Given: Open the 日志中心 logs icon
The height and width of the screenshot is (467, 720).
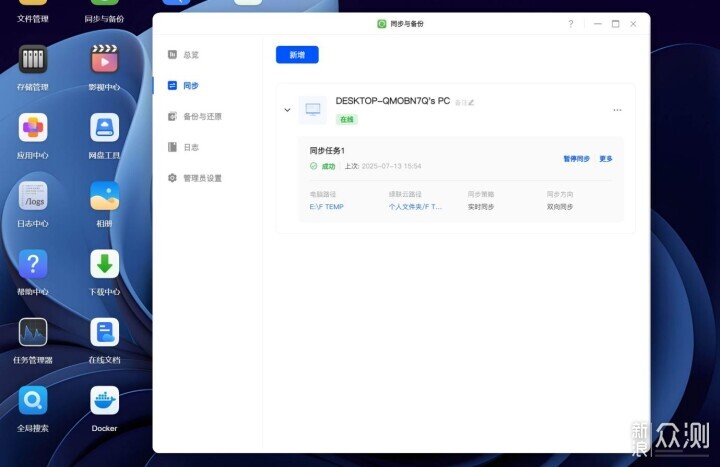Looking at the screenshot, I should (33, 196).
